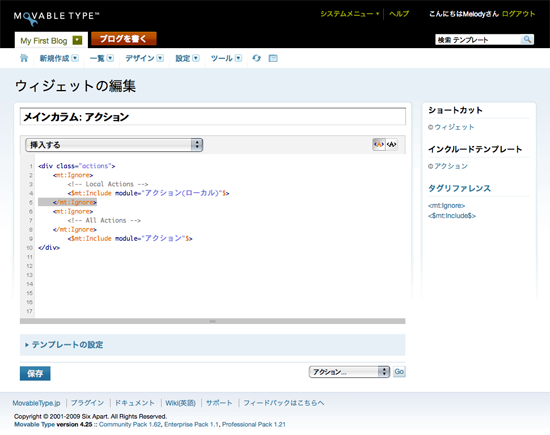Open the アクション... dropdown
Screen dimensions: 550x435
pyautogui.click(x=349, y=372)
